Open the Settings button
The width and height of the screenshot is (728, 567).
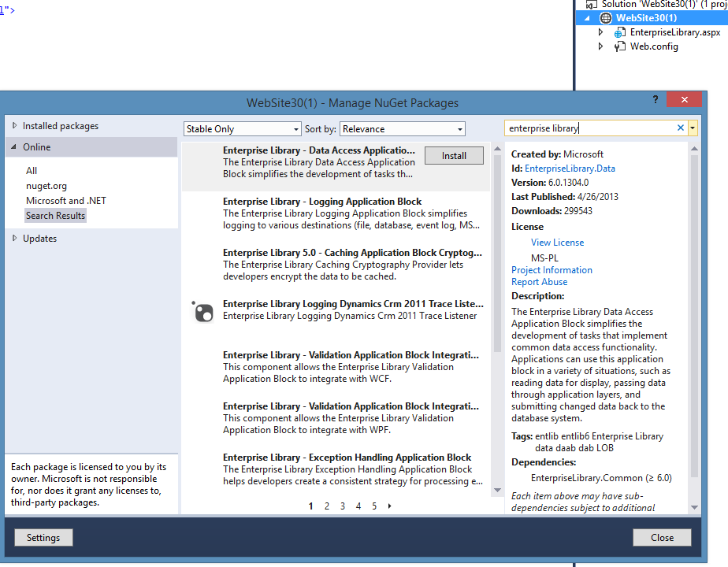coord(43,538)
